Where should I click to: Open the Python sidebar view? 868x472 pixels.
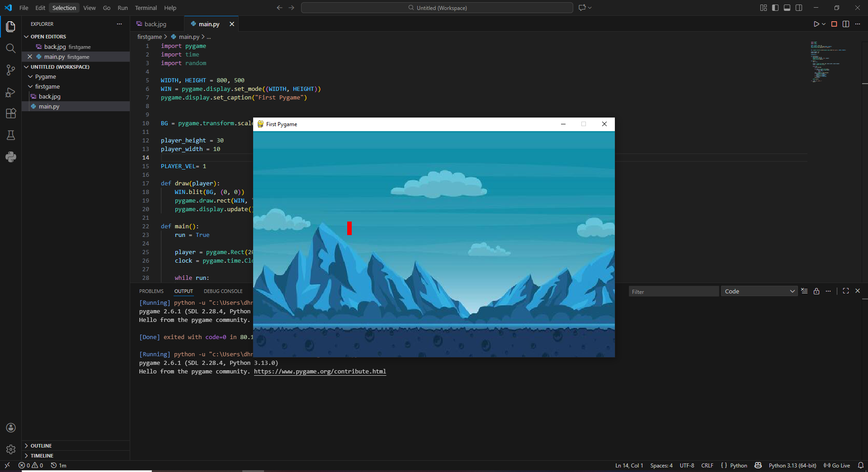pyautogui.click(x=11, y=157)
